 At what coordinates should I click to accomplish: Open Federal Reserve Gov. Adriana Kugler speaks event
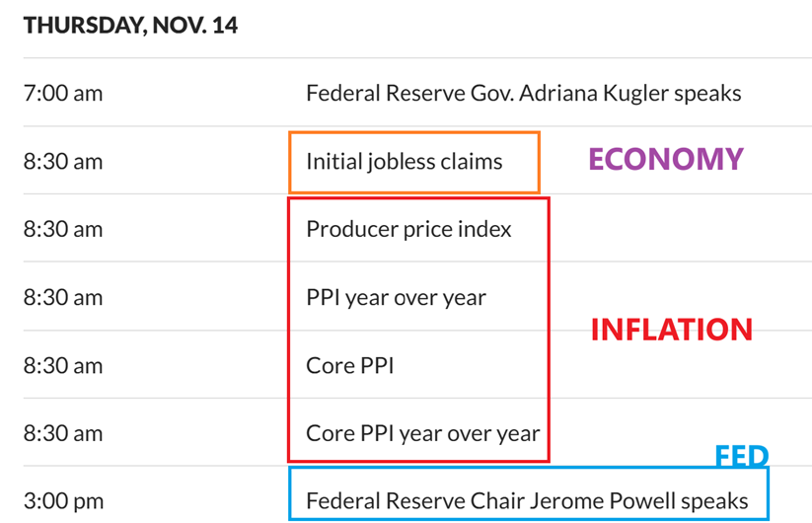[x=523, y=94]
